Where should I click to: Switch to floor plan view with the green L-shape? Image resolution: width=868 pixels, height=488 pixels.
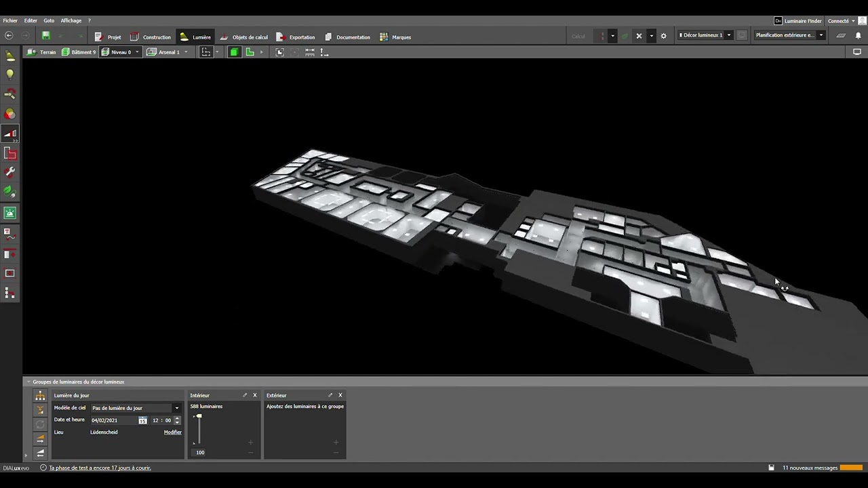pos(250,52)
